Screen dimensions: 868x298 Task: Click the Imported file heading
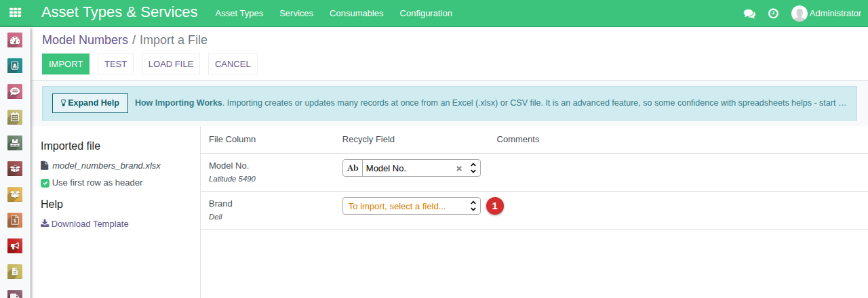click(71, 146)
